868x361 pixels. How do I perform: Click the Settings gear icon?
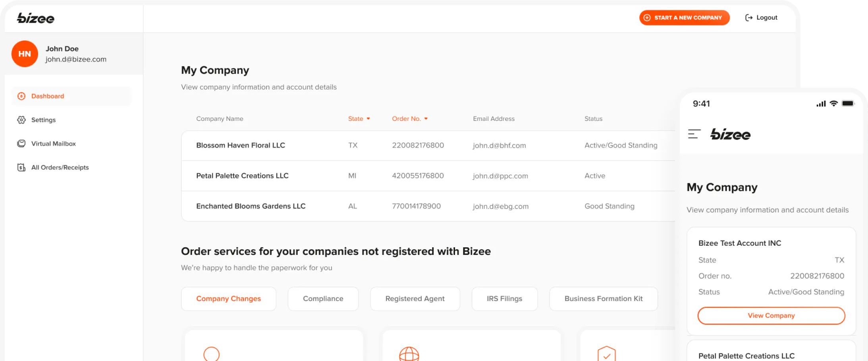pyautogui.click(x=21, y=120)
